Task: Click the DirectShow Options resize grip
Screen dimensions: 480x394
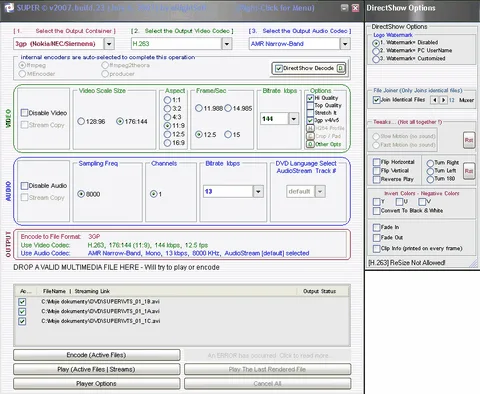Action: (x=474, y=263)
